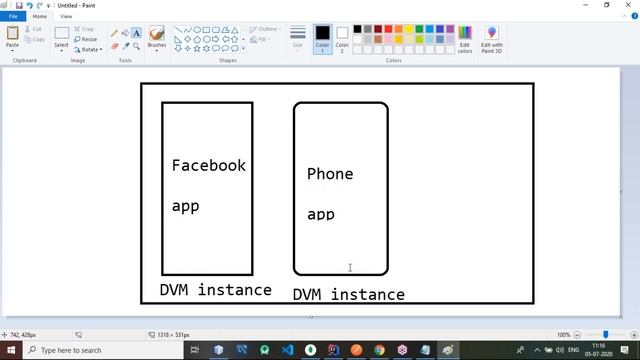Click Edit with Paint 3D
640x360 pixels.
(x=491, y=39)
